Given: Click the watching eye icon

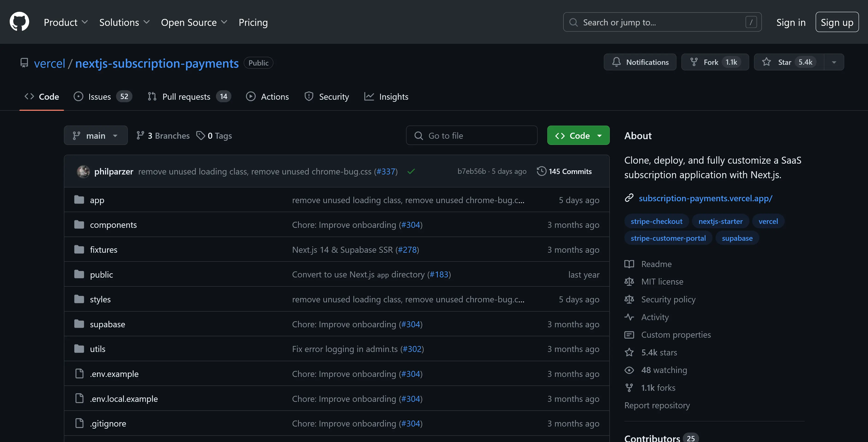Looking at the screenshot, I should 629,370.
